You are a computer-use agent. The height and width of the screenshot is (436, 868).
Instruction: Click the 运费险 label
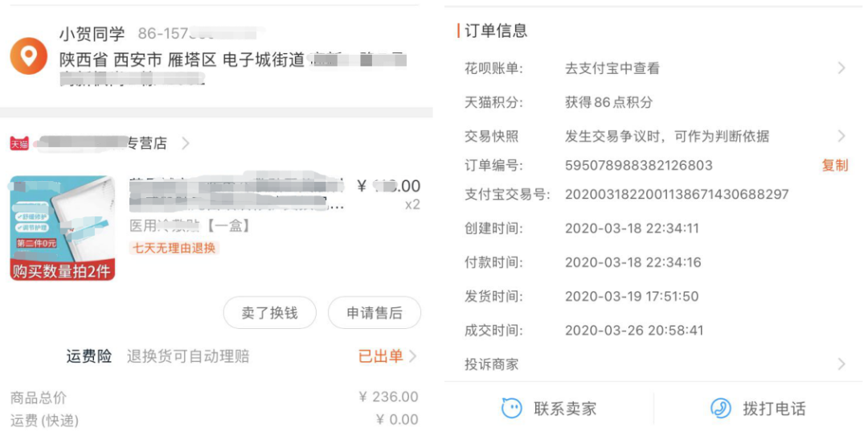89,356
